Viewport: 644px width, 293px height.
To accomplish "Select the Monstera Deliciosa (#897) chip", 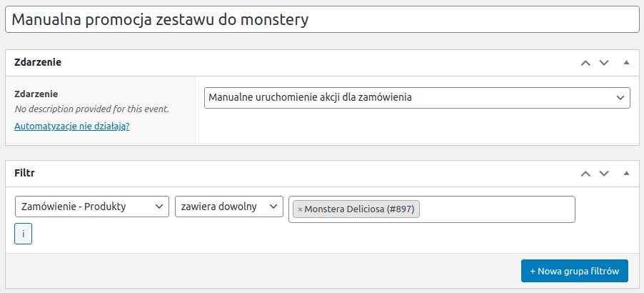I will (359, 209).
